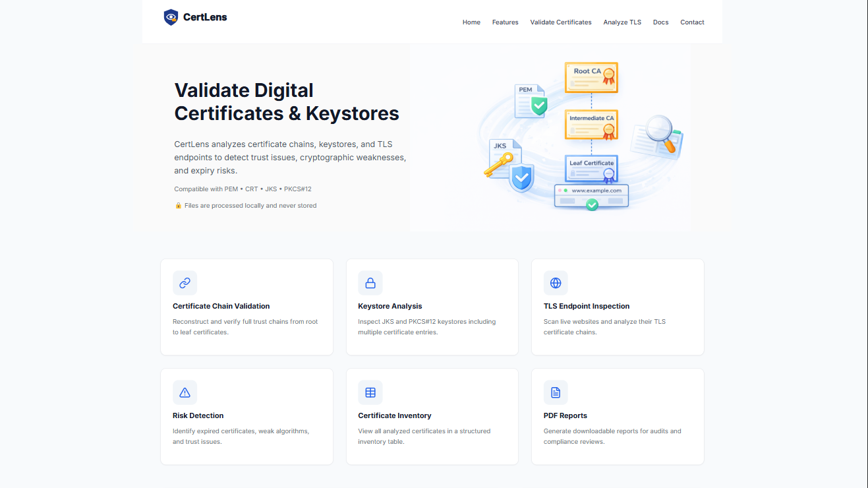Click the Certificate Chain Validation card title
This screenshot has width=868, height=488.
(221, 306)
